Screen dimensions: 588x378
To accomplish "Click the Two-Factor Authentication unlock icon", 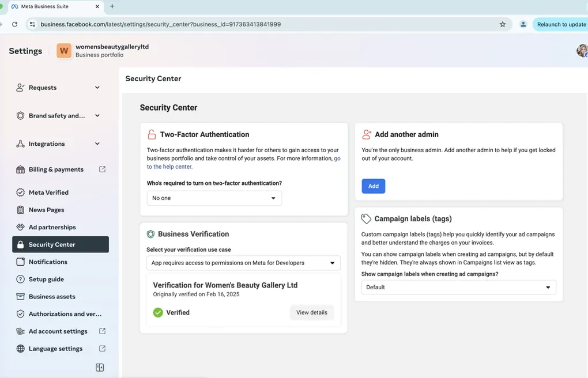I will [152, 134].
